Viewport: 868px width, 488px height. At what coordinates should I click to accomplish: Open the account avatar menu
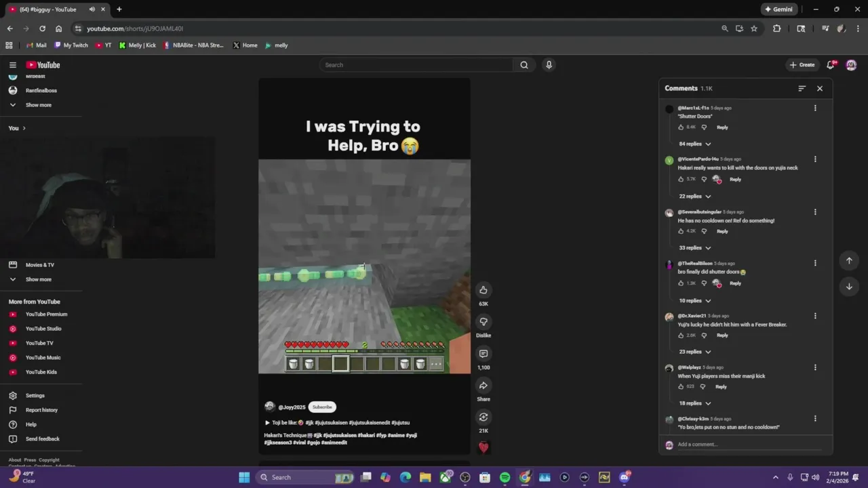tap(851, 65)
